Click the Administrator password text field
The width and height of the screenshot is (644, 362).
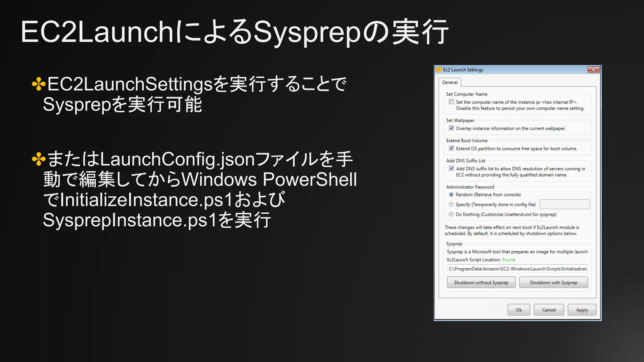[x=564, y=204]
